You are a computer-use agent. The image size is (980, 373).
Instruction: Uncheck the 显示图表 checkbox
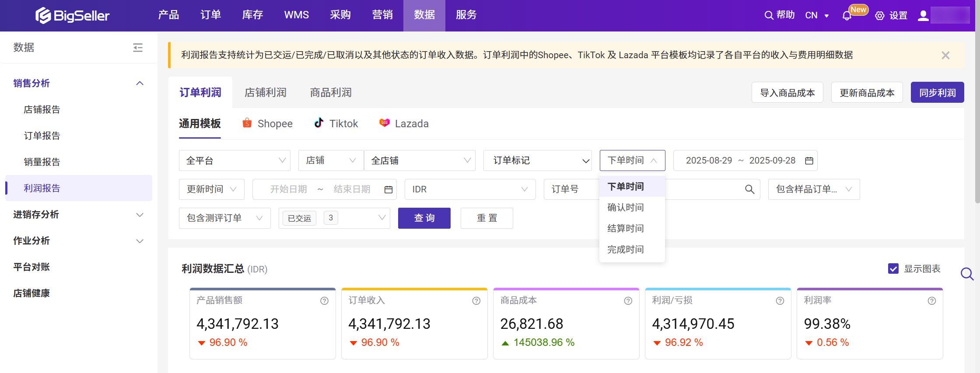[x=893, y=268]
